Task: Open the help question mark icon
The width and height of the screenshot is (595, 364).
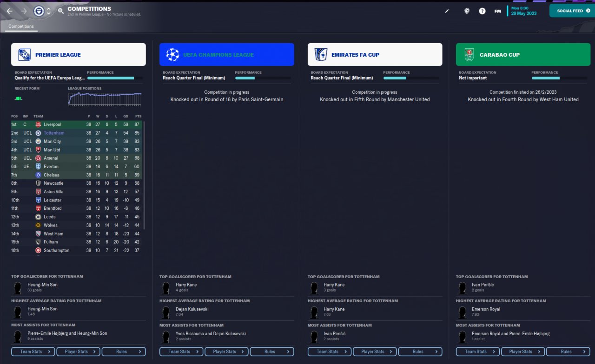Action: (482, 11)
